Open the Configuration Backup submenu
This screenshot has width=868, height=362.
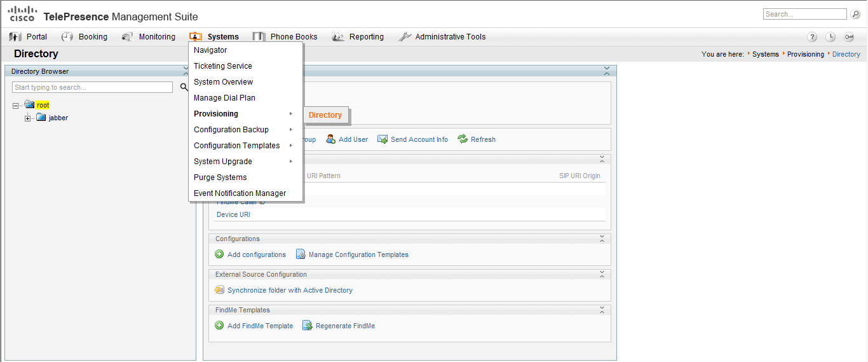point(245,130)
